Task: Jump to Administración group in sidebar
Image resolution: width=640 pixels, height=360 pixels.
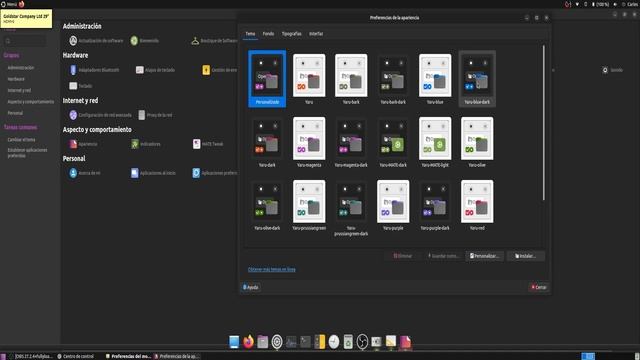Action: click(x=21, y=68)
